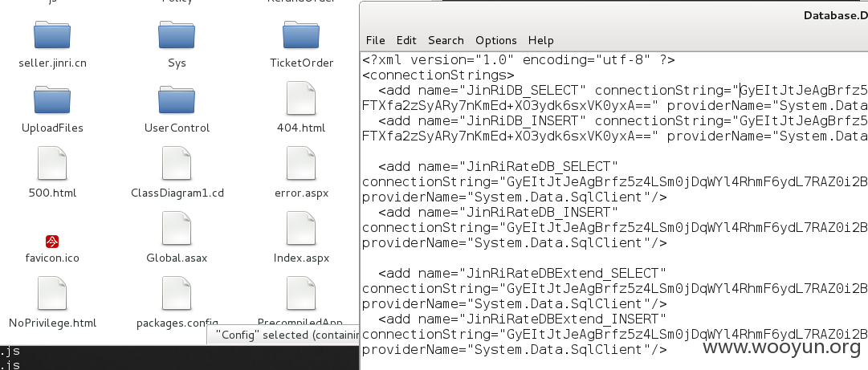Select the error.aspx file icon
The height and width of the screenshot is (370, 868).
[x=301, y=164]
